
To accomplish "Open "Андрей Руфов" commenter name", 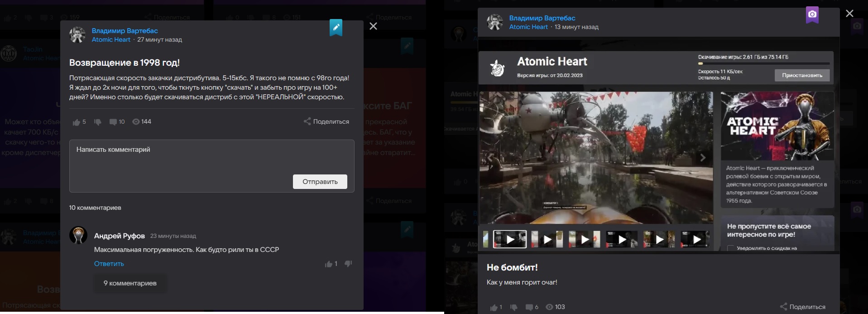I will click(120, 236).
